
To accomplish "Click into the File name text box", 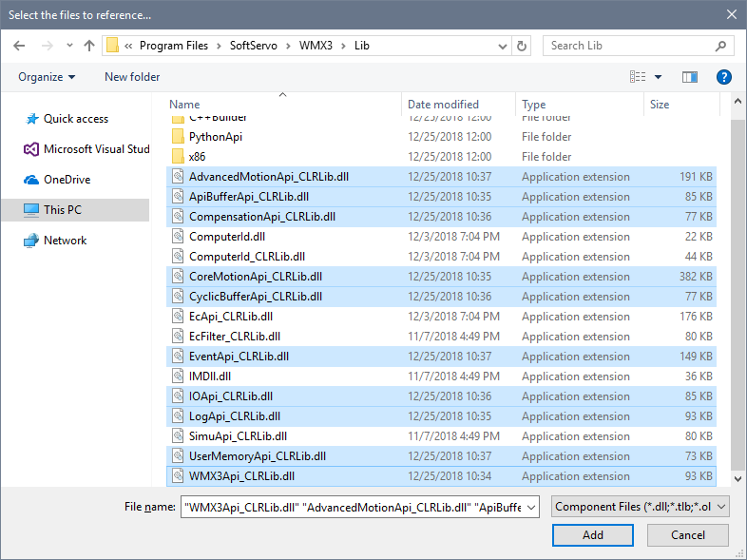I will 353,507.
